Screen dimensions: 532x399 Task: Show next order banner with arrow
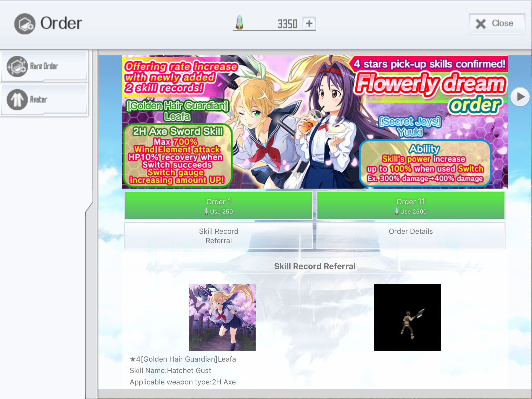[520, 97]
